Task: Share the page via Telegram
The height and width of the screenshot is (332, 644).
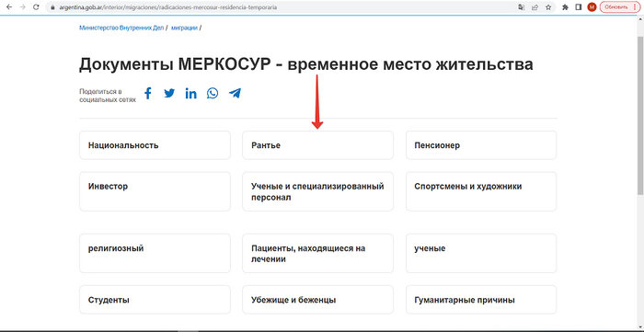Action: pyautogui.click(x=235, y=94)
